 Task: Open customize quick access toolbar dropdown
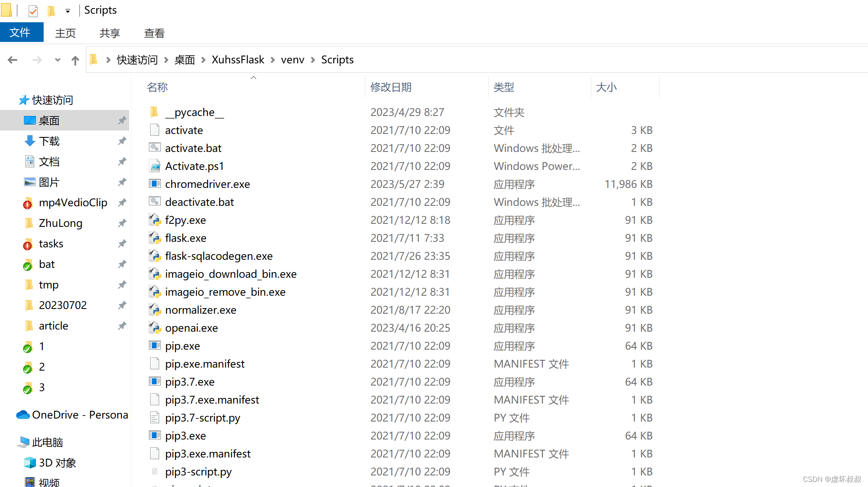coord(68,11)
